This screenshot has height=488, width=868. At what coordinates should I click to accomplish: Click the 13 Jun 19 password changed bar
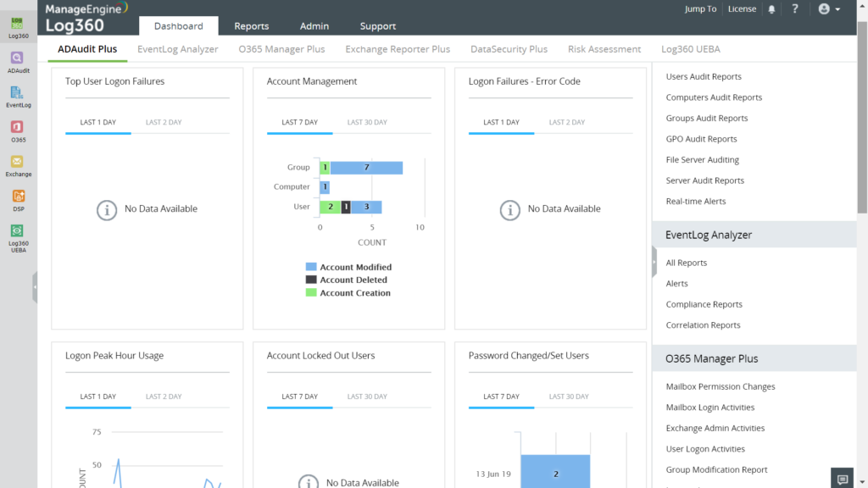pyautogui.click(x=555, y=471)
